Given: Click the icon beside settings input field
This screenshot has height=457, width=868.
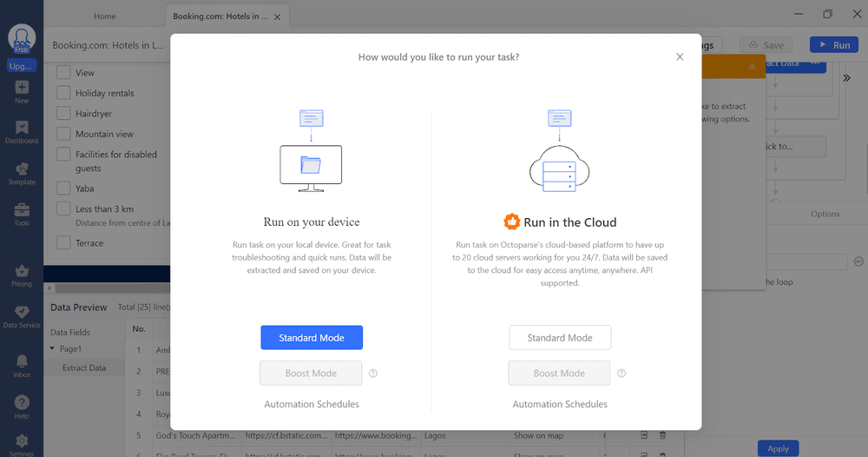Looking at the screenshot, I should (858, 262).
